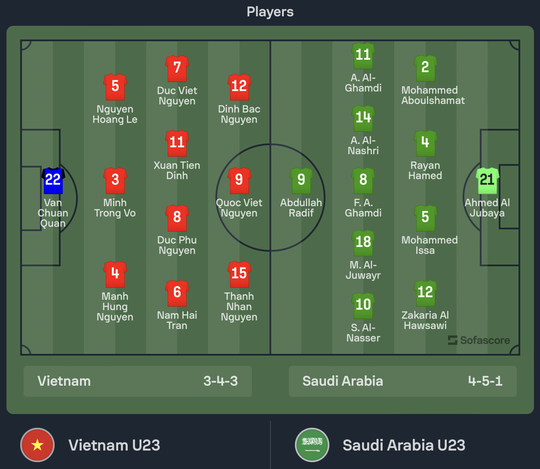Click Minh Trong Vo's number 3 shirt
Screen dimensions: 540x469
115,181
